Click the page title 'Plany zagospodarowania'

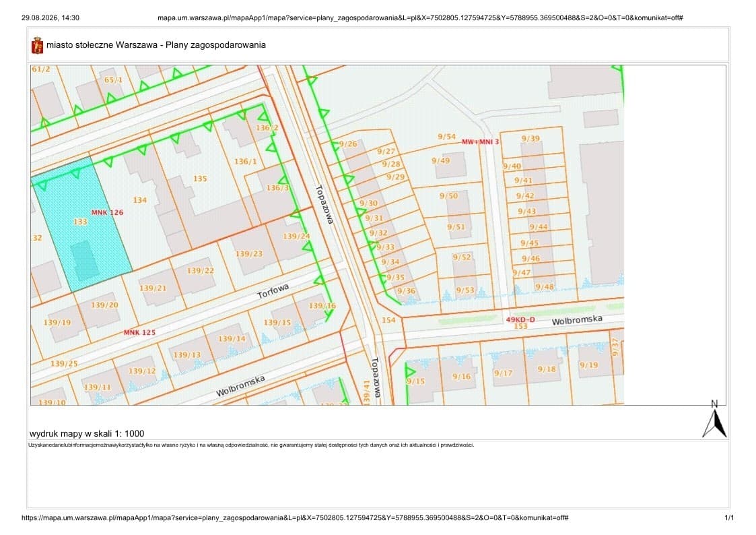215,45
